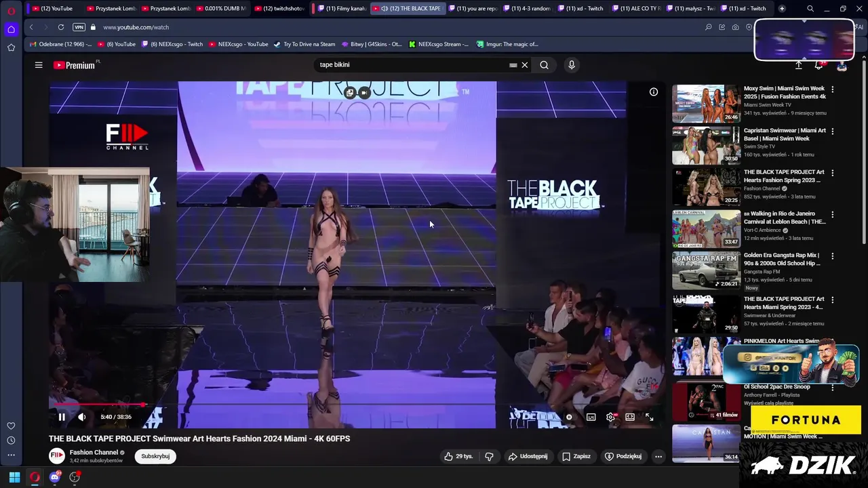Open tab search magnifier in title bar

pos(810,8)
